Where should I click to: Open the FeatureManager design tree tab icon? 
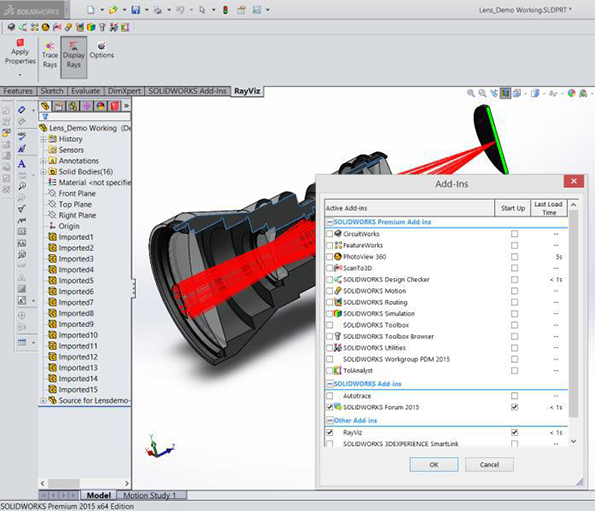click(x=45, y=106)
